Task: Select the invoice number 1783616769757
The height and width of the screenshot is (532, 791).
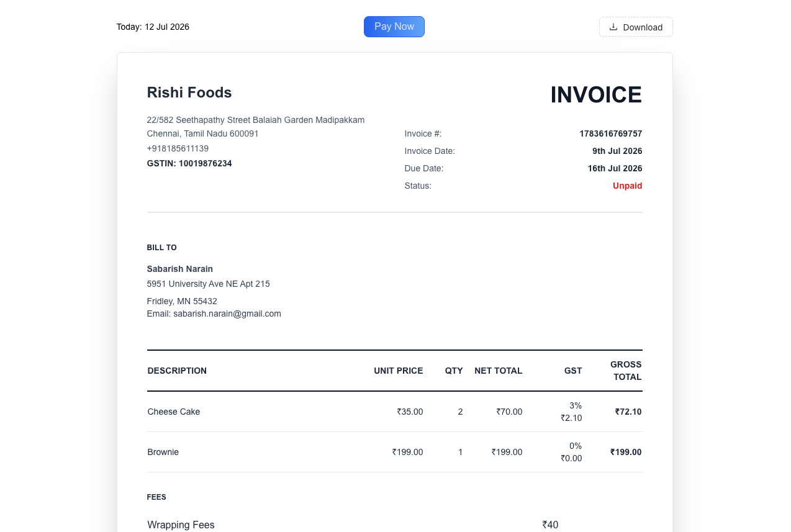Action: 611,133
